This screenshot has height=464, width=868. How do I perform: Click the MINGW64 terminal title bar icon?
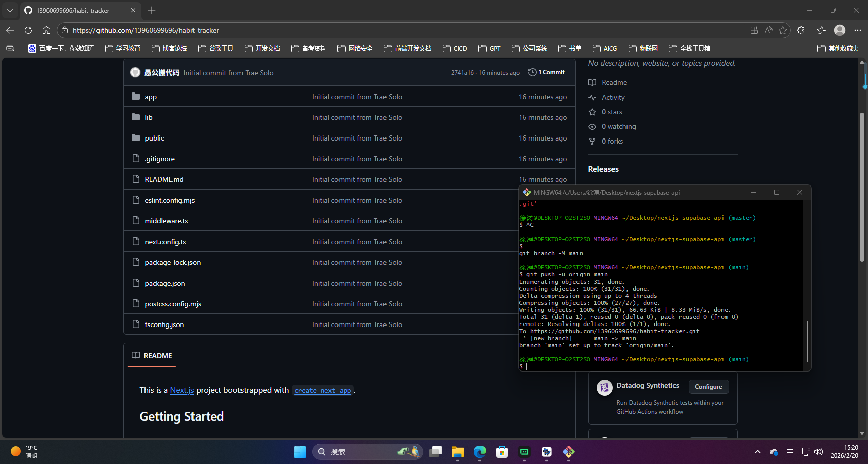pos(527,192)
